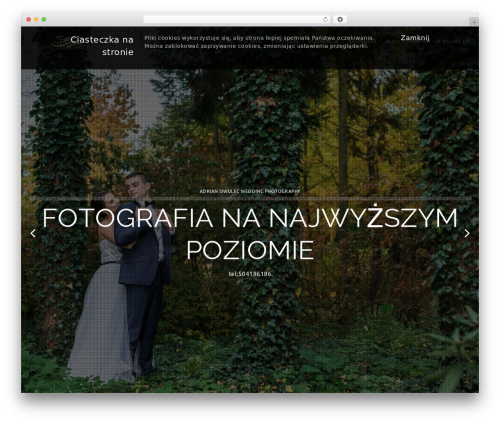Click the 'Ciasteczka na stronie' heading
This screenshot has width=500, height=423.
pos(102,46)
